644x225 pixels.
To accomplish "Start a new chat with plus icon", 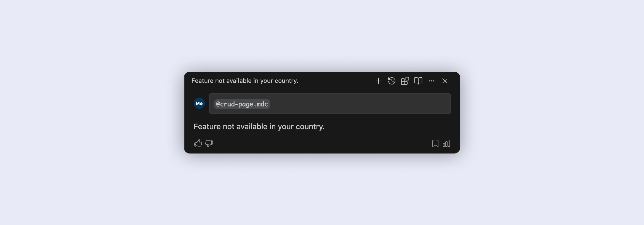I will (378, 81).
